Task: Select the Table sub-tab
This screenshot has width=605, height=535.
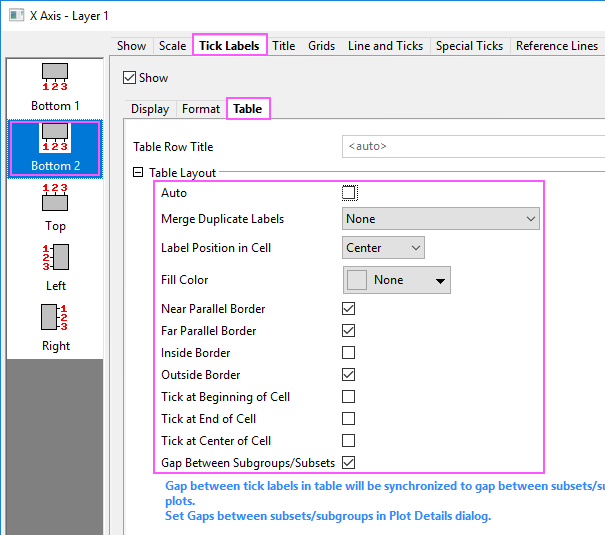Action: point(248,108)
